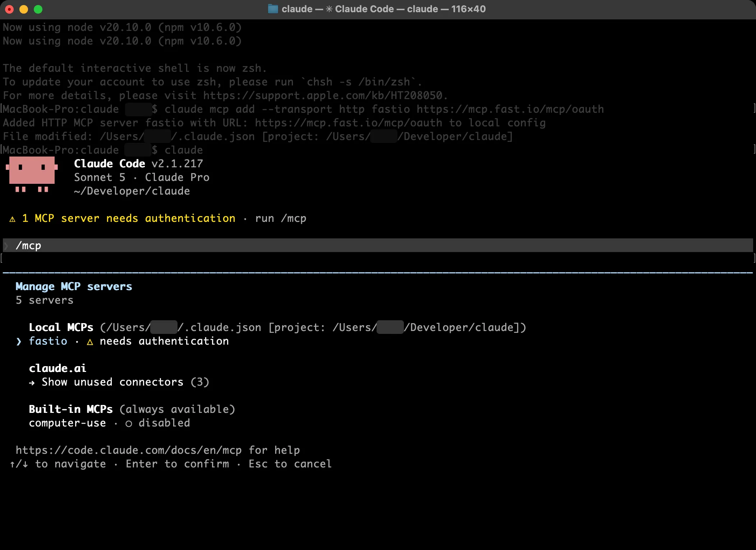Click the '↑/↓ to navigate' hint
The width and height of the screenshot is (756, 550).
pyautogui.click(x=58, y=464)
